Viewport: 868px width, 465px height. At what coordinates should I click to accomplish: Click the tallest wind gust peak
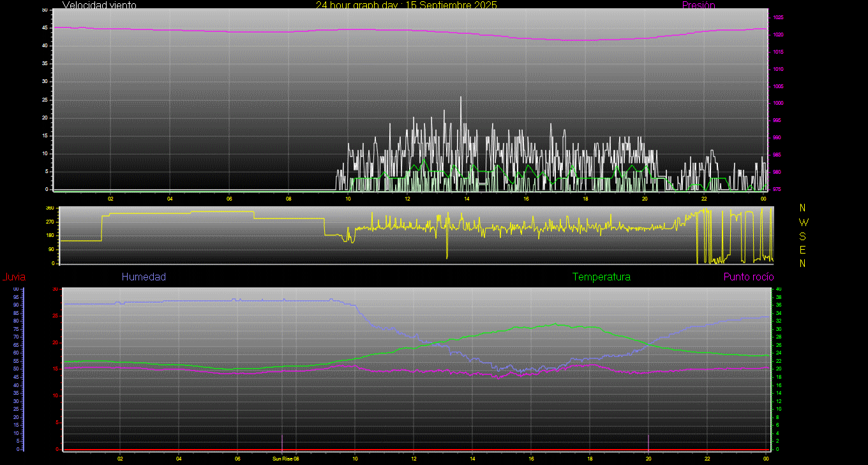coord(461,98)
